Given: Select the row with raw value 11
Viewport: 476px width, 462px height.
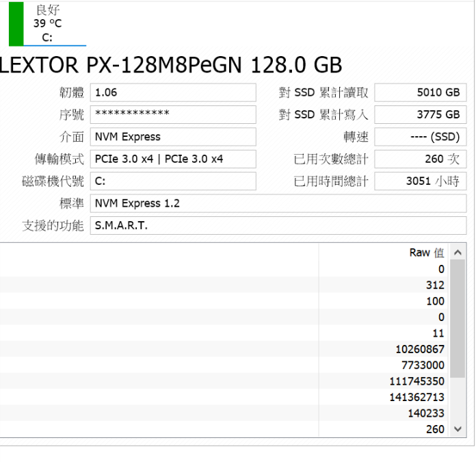Looking at the screenshot, I should click(x=224, y=333).
